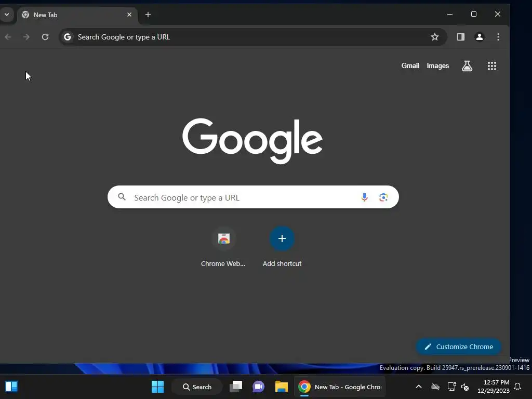Click the Google logo
The image size is (532, 399).
click(252, 141)
